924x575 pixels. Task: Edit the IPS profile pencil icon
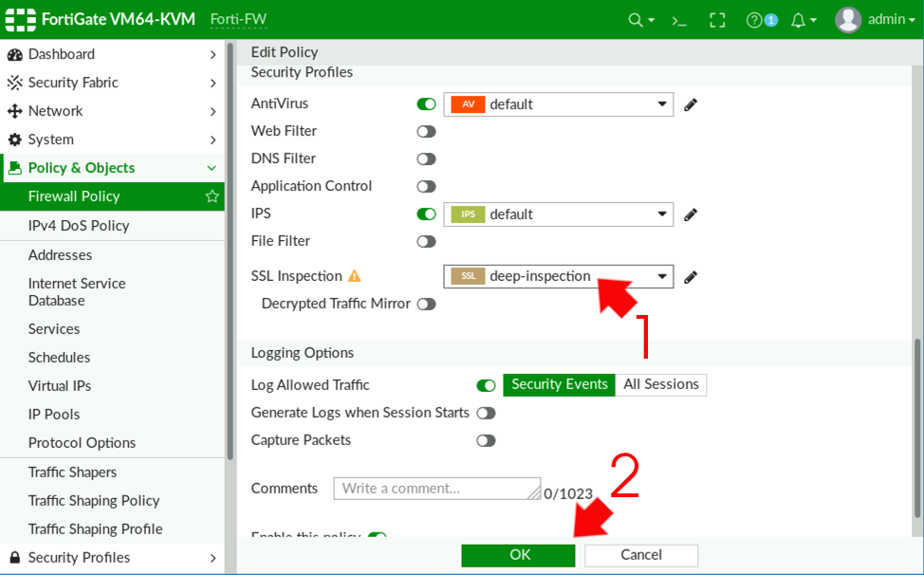click(x=691, y=214)
